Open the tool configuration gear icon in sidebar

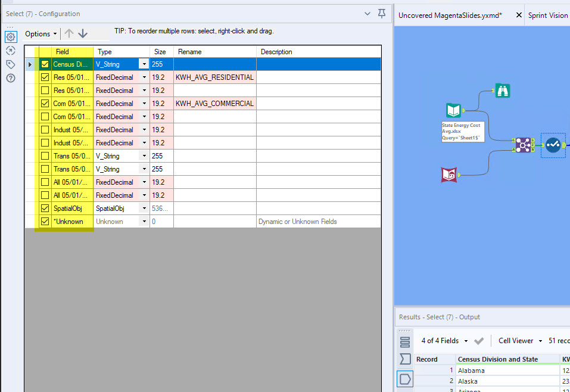coord(10,37)
